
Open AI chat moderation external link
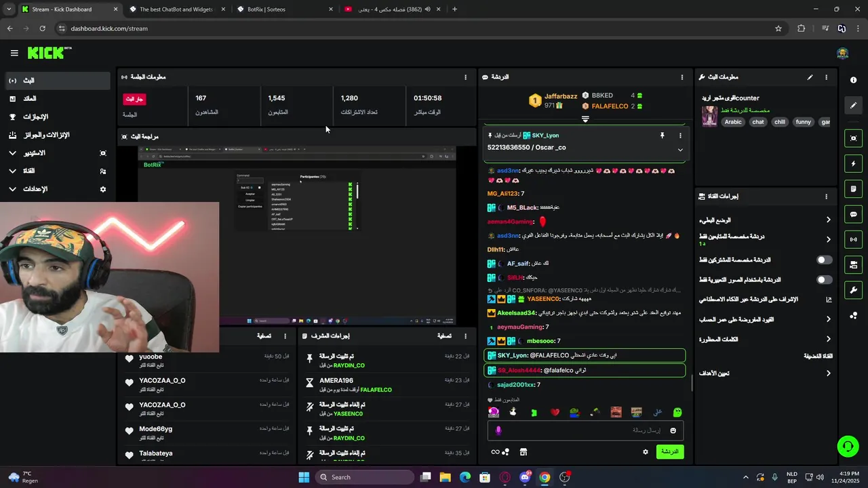tap(829, 299)
